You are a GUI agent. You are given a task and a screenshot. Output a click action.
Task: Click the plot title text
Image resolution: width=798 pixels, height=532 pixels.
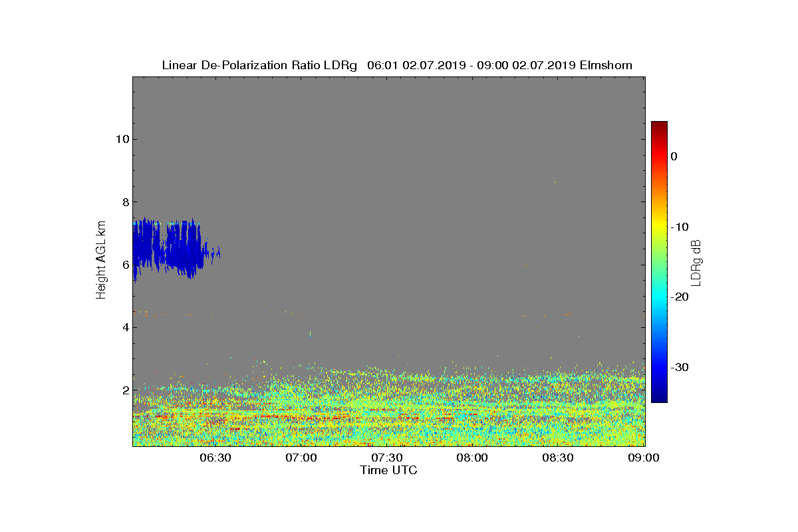[x=397, y=65]
